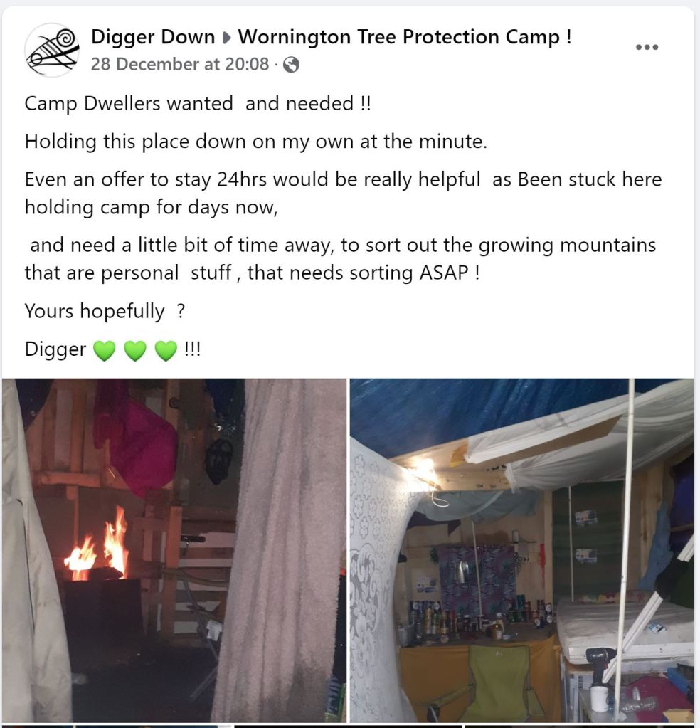Click the third green heart emoji

(x=166, y=350)
